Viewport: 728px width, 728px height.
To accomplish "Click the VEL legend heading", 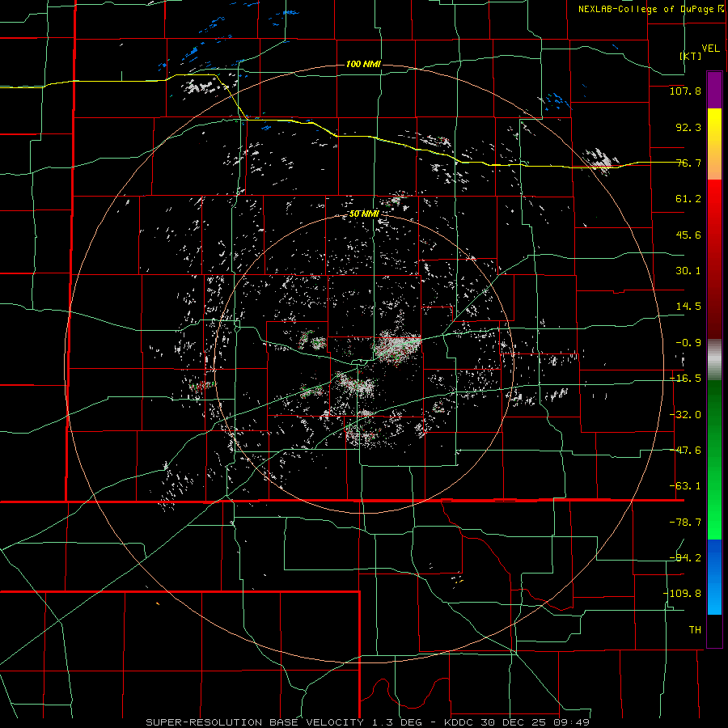I will point(710,49).
